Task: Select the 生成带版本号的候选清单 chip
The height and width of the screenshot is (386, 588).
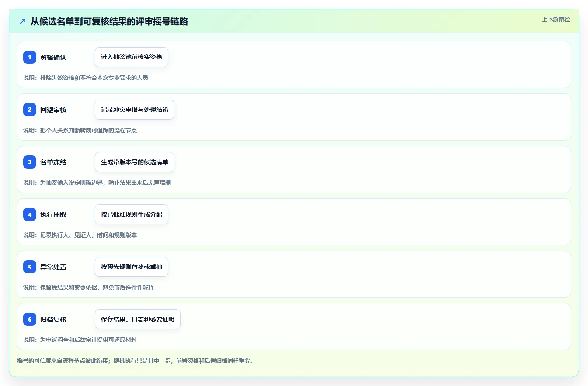Action: point(135,162)
